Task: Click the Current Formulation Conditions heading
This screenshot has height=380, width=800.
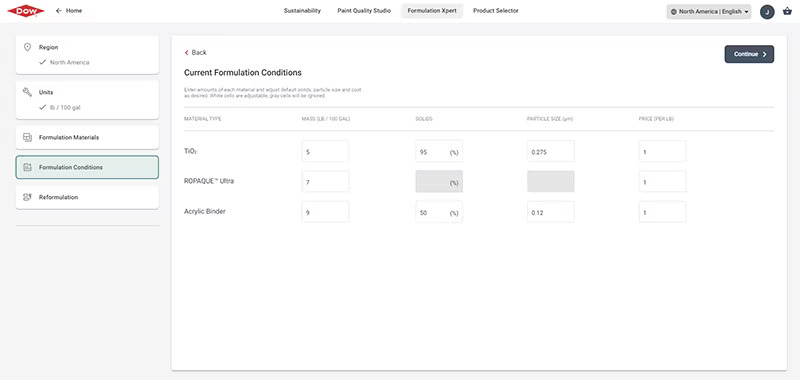Action: click(x=243, y=72)
